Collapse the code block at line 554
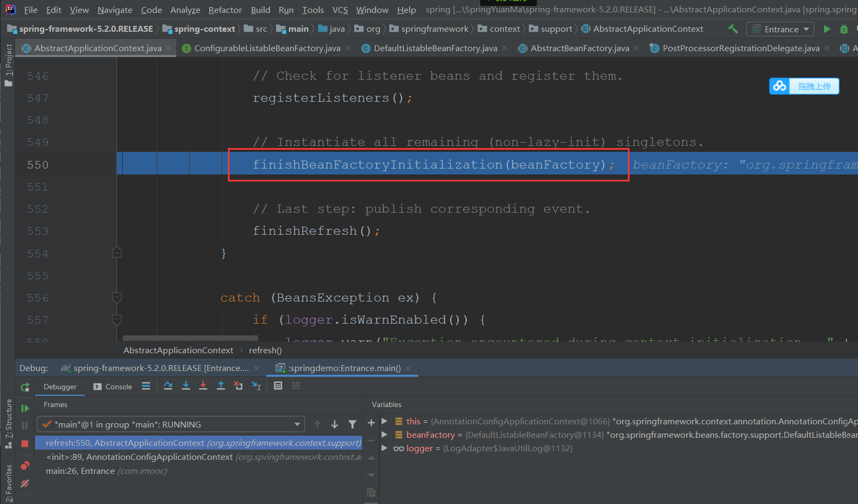 click(x=116, y=253)
